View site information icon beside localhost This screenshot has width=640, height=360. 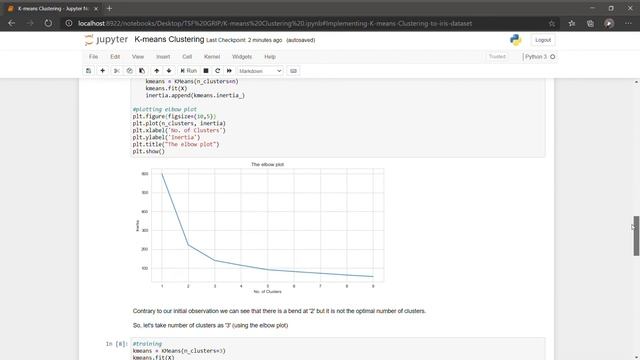pyautogui.click(x=69, y=24)
